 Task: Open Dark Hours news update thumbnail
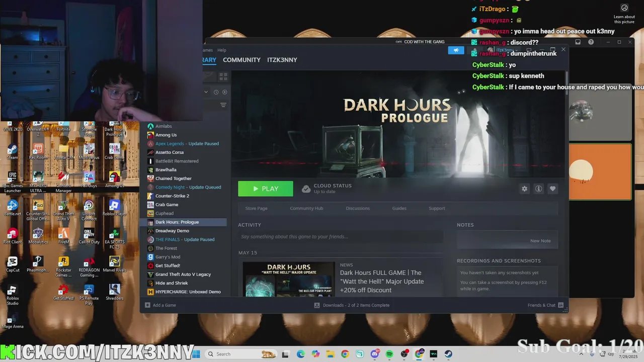pyautogui.click(x=289, y=279)
